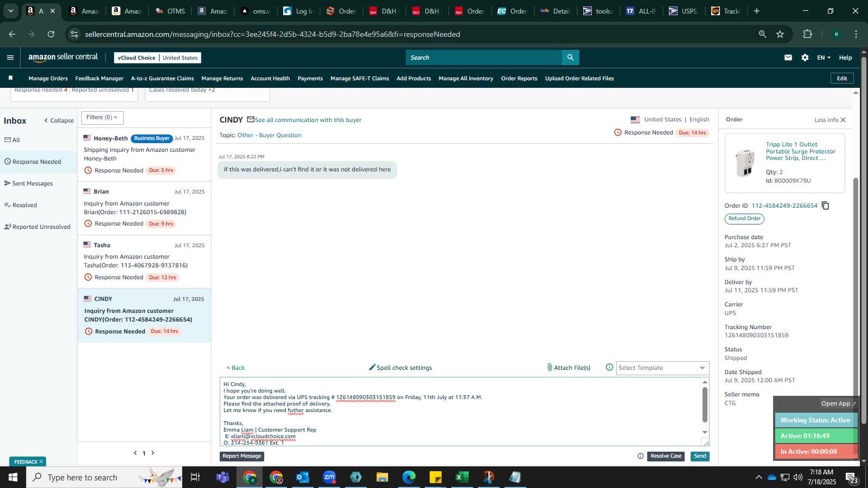Click the Help link

click(x=845, y=57)
